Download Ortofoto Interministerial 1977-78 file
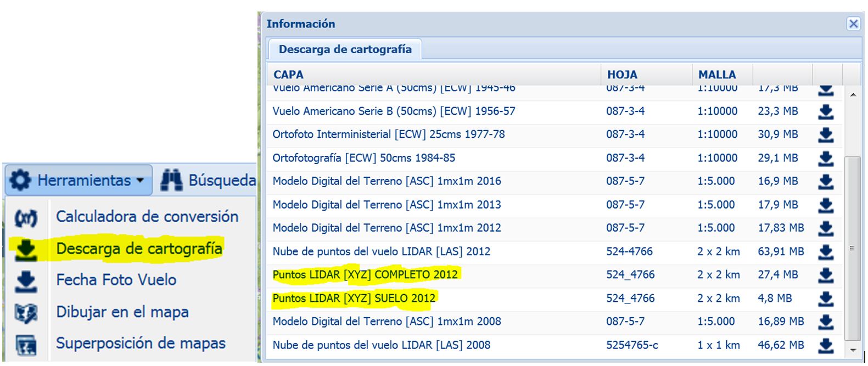The image size is (868, 366). pyautogui.click(x=825, y=134)
